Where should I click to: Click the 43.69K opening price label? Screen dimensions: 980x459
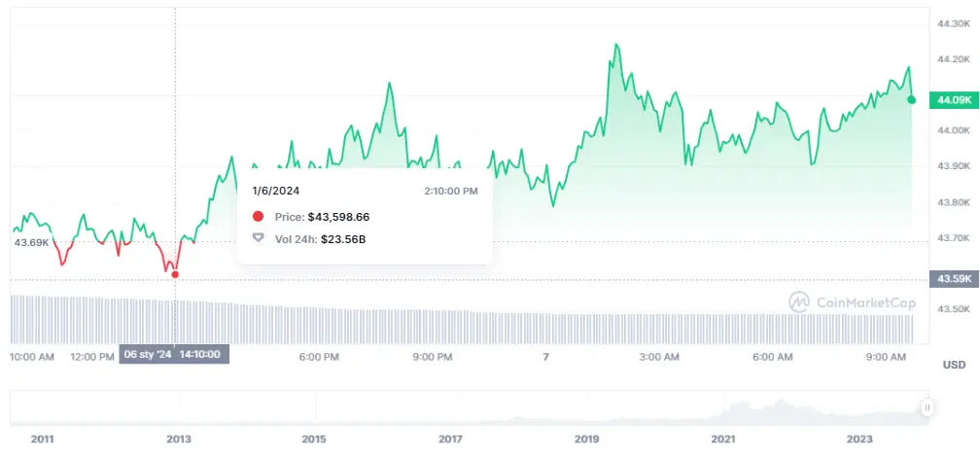tap(31, 241)
